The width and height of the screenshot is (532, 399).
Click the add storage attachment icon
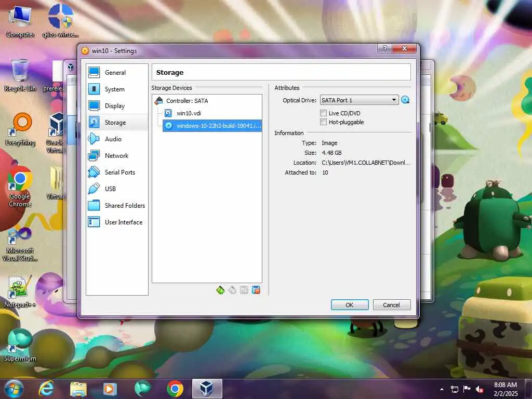244,290
